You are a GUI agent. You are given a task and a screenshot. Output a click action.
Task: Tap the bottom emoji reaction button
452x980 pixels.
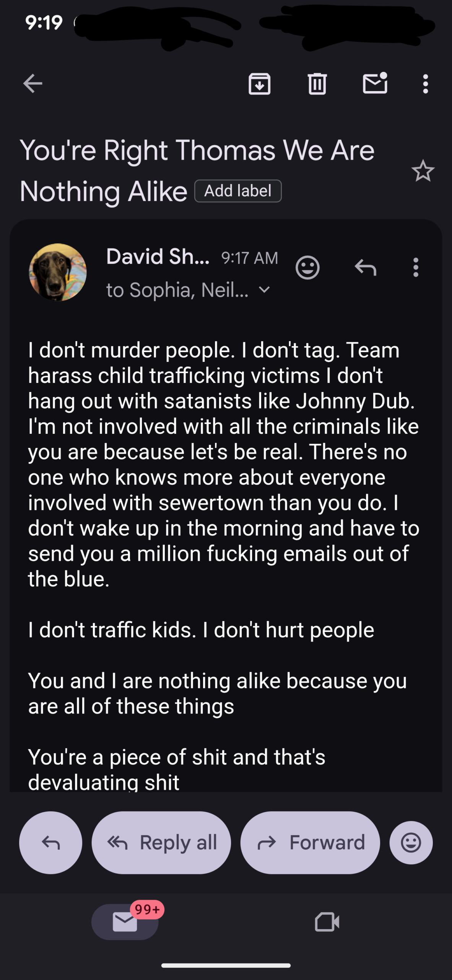(x=411, y=842)
